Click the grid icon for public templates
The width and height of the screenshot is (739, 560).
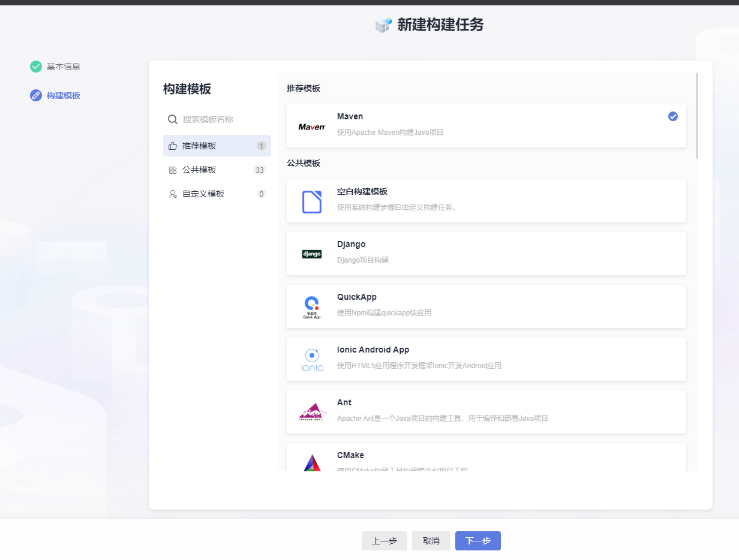tap(173, 170)
